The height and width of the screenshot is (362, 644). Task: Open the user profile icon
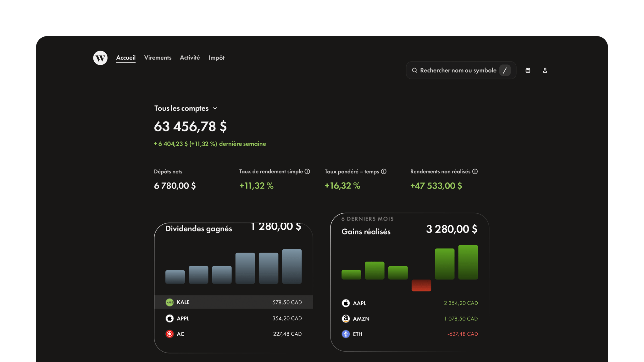coord(545,70)
